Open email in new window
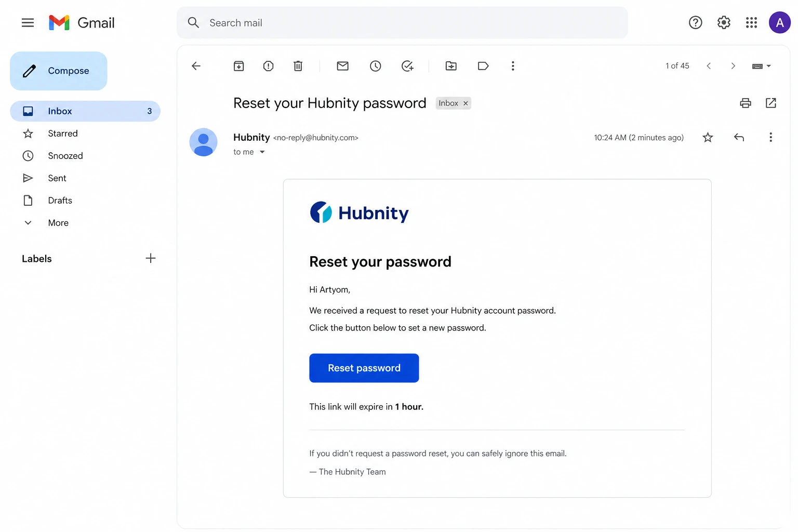 tap(771, 103)
